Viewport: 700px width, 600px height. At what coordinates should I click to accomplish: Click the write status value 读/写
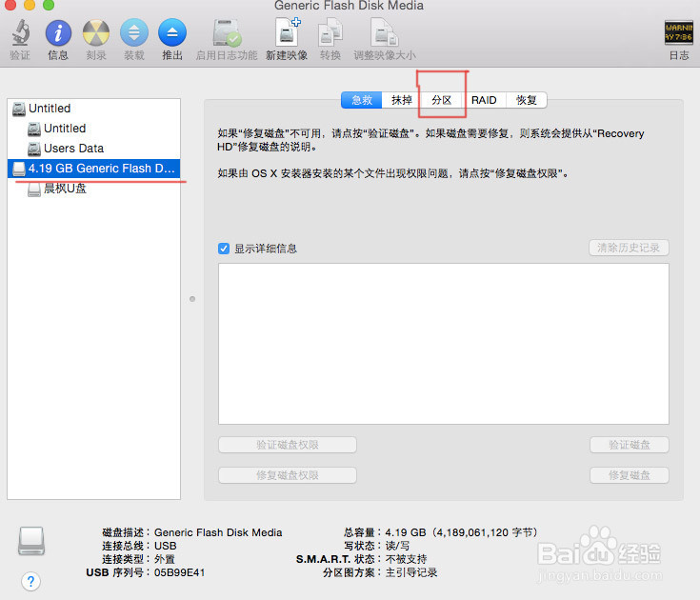[x=397, y=546]
